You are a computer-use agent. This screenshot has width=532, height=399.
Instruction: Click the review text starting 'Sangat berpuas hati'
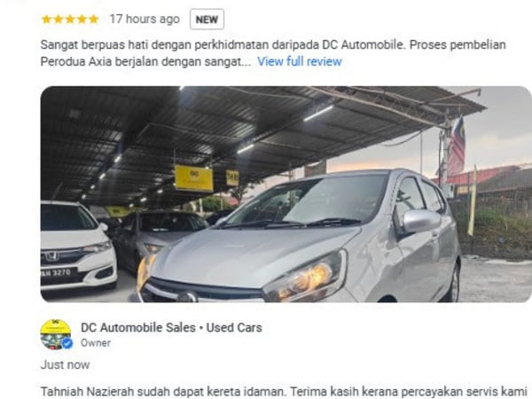273,53
